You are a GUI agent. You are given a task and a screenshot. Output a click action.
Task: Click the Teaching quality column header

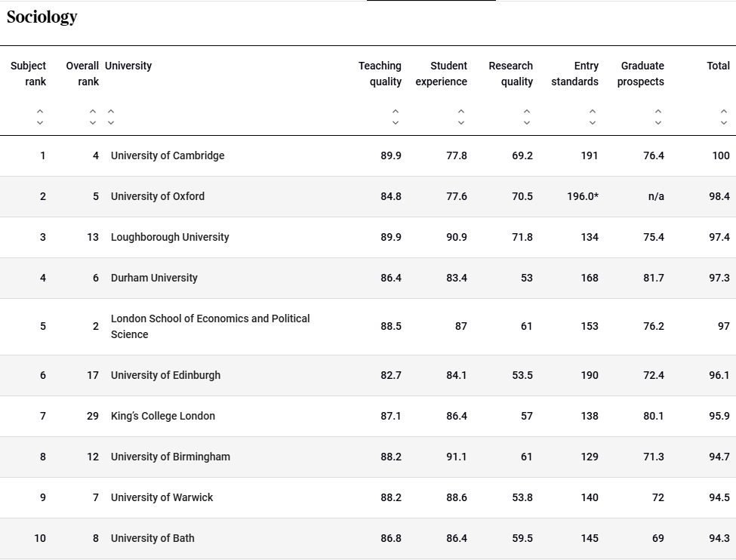tap(380, 74)
